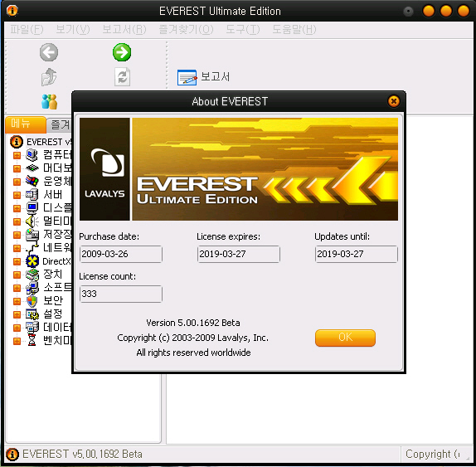476x467 pixels.
Task: Select the 설정 configuration icon
Action: tap(32, 314)
